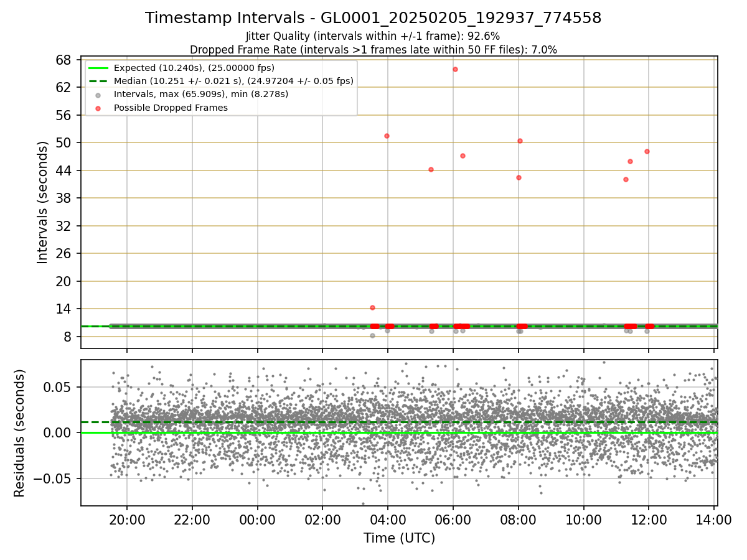Image resolution: width=747 pixels, height=560 pixels.
Task: Click the red point near 47 seconds after 06:00
Action: tap(463, 156)
